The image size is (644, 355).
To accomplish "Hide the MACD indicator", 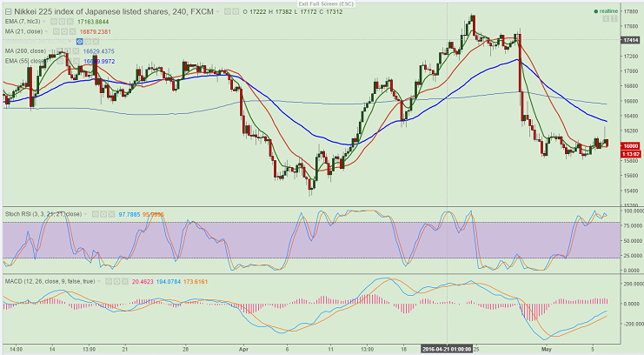I will click(x=109, y=281).
